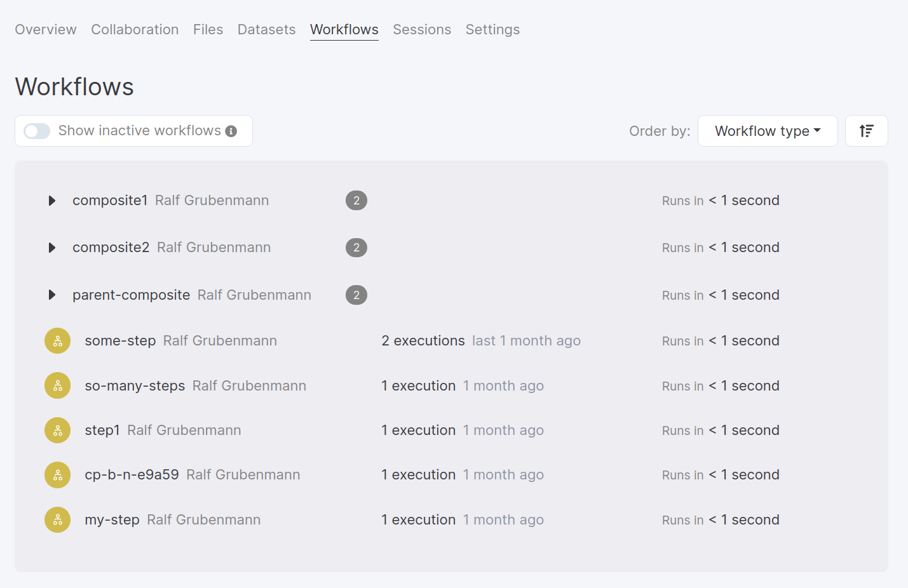The width and height of the screenshot is (908, 588).
Task: Click author Ralf Grubenmann on composite1 row
Action: tap(212, 201)
